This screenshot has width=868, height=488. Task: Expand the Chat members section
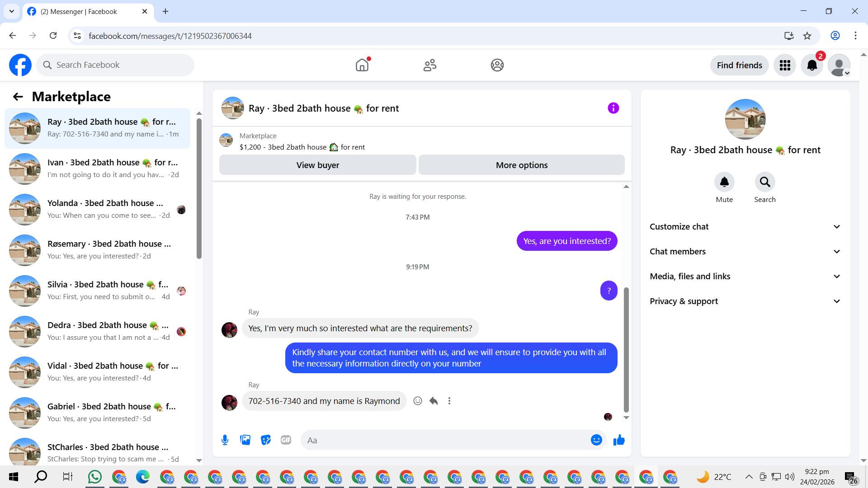coord(745,252)
